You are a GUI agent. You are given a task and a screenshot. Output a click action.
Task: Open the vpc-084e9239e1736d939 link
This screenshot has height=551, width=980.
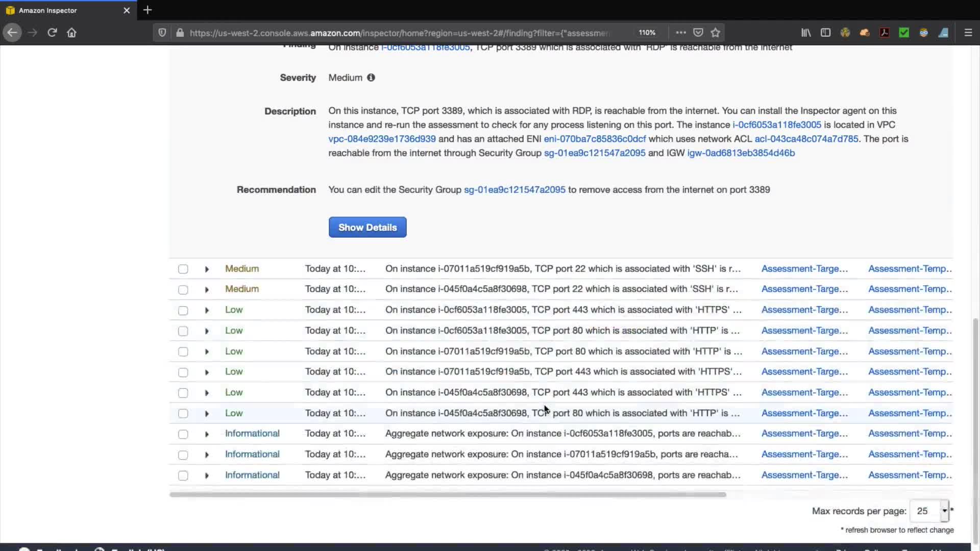click(x=382, y=139)
